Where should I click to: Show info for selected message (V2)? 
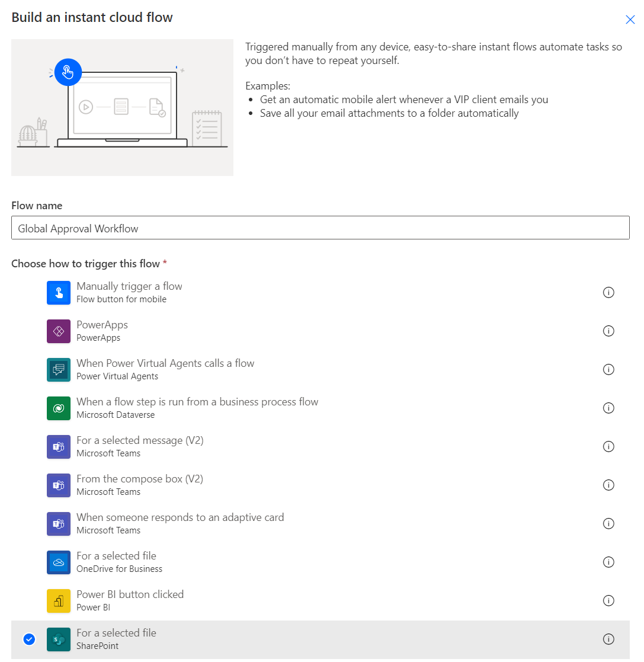[608, 446]
